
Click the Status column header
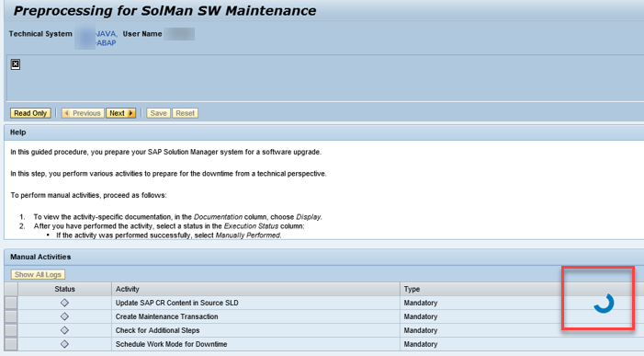click(x=64, y=289)
